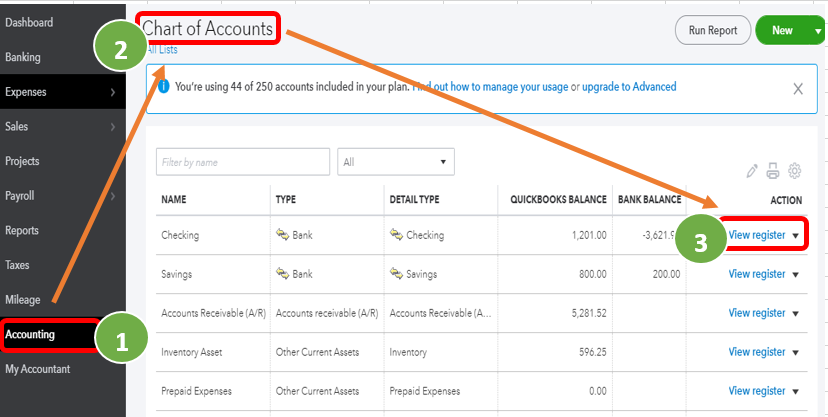Click bank feed icon in Checking Type cell
Screen dimensions: 828x417
(282, 234)
